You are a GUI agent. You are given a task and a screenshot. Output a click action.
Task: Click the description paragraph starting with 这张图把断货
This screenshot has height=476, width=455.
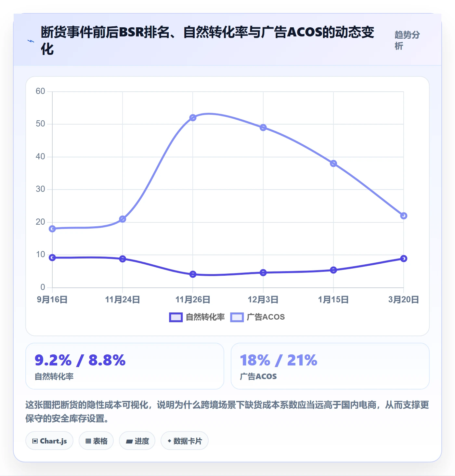tap(227, 412)
